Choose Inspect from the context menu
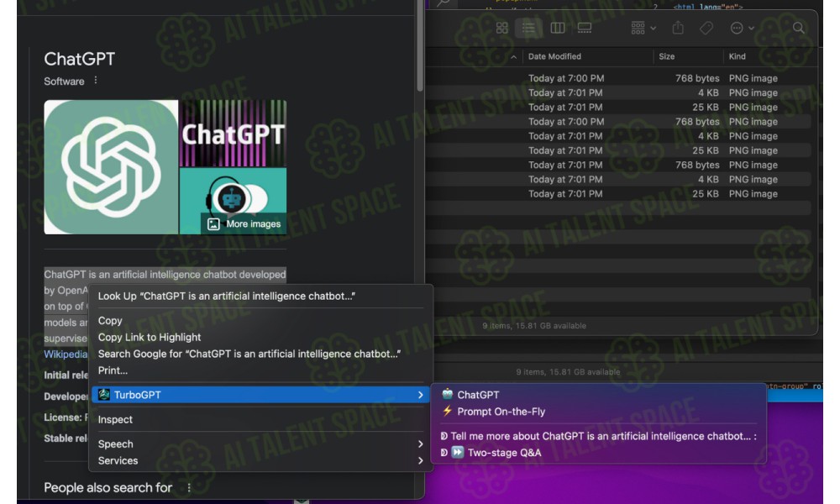The image size is (840, 504). pos(261,419)
